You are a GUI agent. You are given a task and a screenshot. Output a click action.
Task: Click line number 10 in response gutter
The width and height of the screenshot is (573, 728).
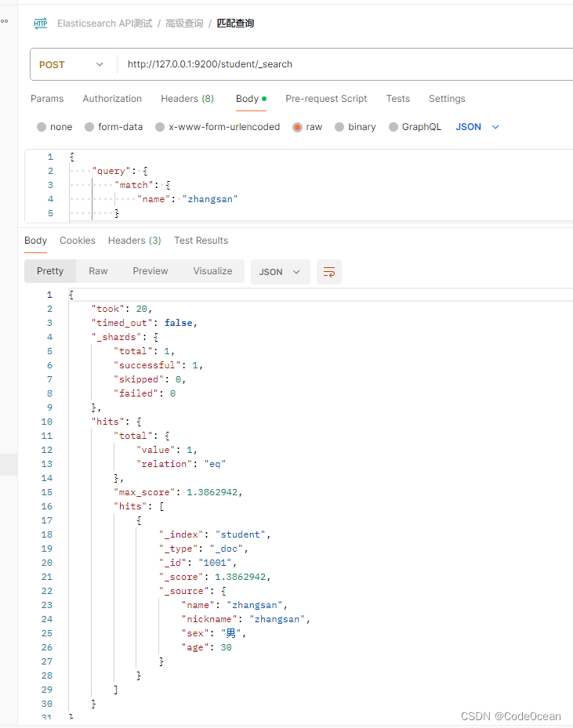tap(47, 422)
